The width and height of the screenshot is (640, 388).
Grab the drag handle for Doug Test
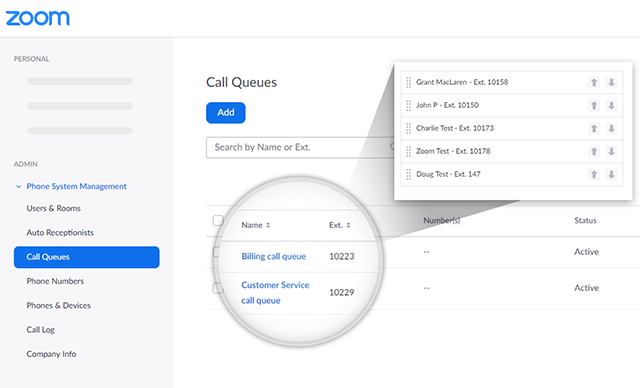click(x=408, y=175)
